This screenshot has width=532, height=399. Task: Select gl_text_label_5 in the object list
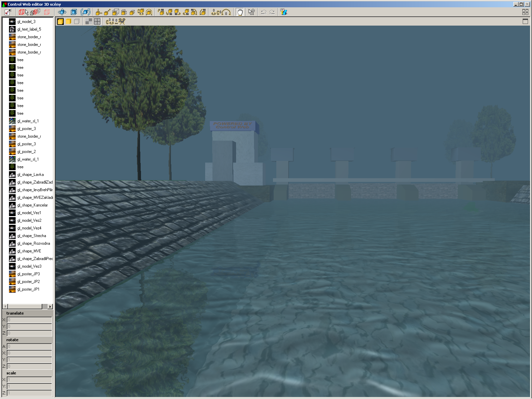coord(29,29)
